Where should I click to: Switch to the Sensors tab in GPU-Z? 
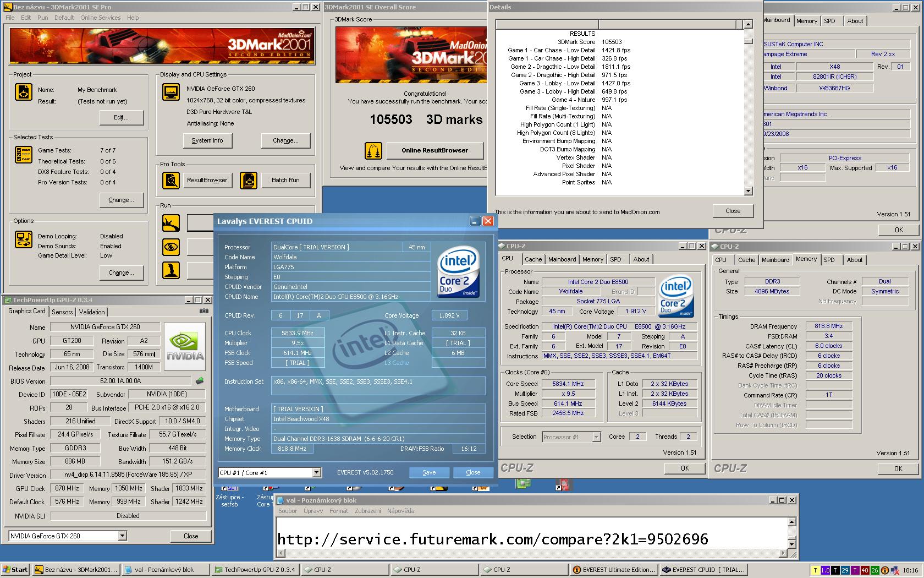tap(62, 312)
